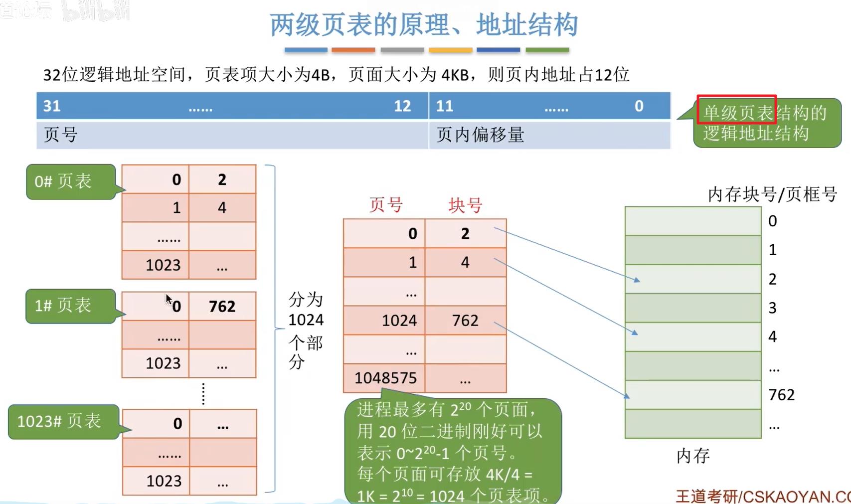This screenshot has height=504, width=851.
Task: Click the 内存块号/页框号 heading
Action: [x=772, y=194]
